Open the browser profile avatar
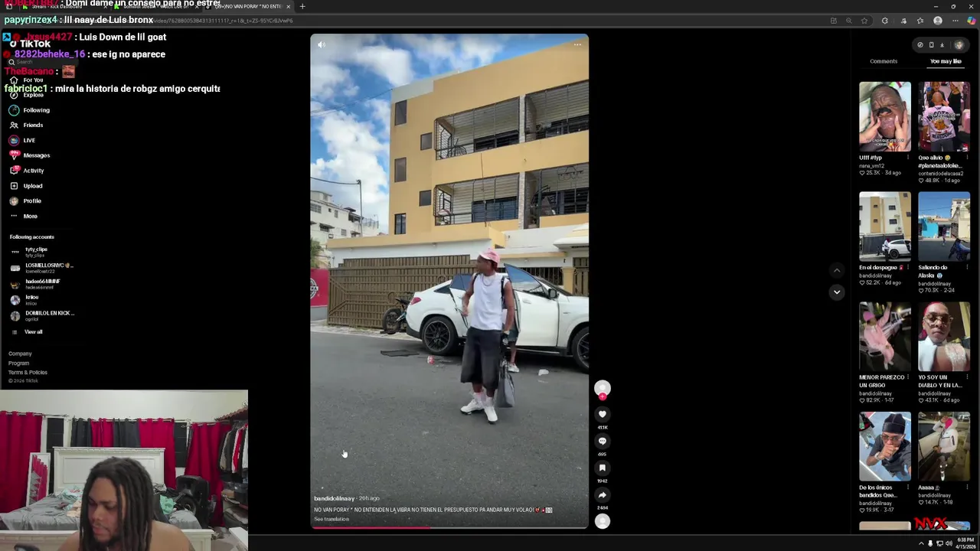Screen dimensions: 980x551 (938, 21)
